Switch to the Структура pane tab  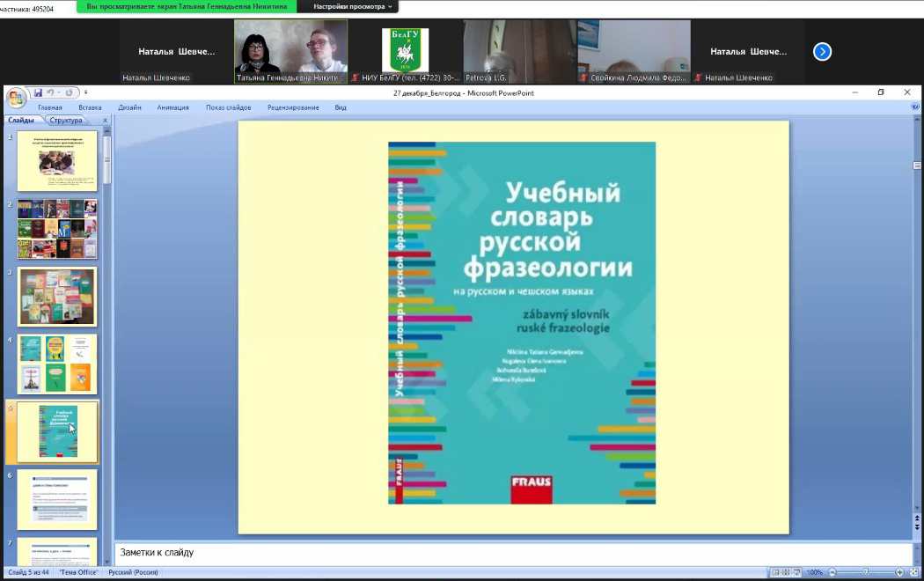[66, 121]
